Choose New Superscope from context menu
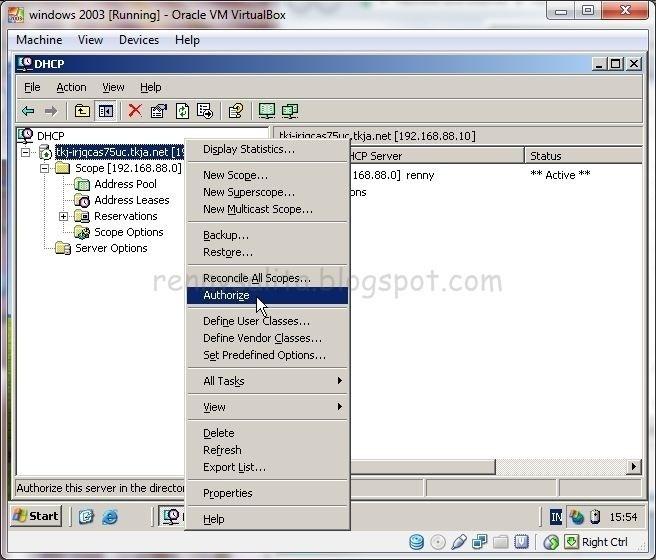Image resolution: width=656 pixels, height=560 pixels. (x=267, y=192)
